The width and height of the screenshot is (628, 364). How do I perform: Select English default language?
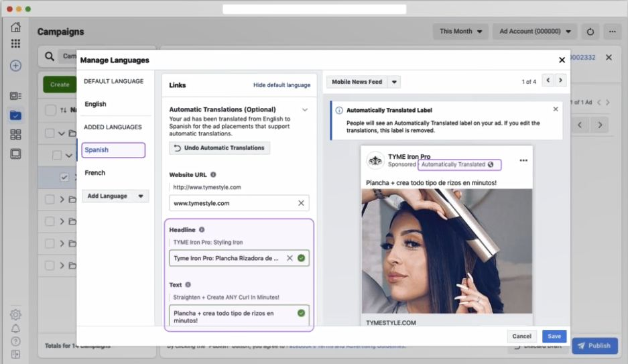tap(95, 104)
